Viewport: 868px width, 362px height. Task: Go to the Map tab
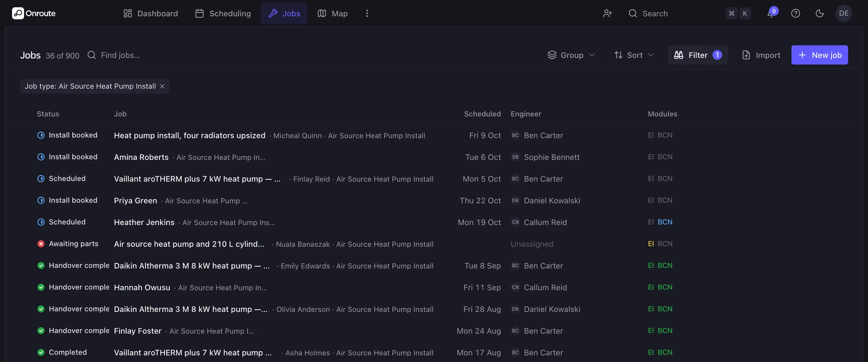pos(332,13)
